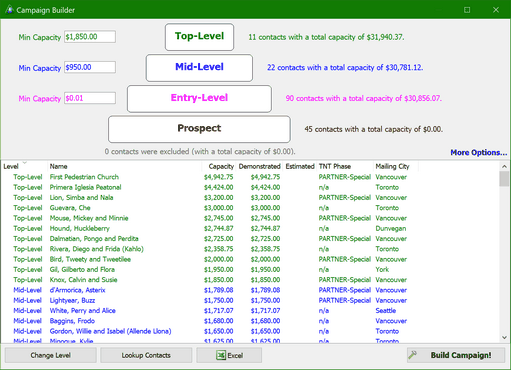Click the Excel spreadsheet icon
Viewport: 511px width, 370px height.
pyautogui.click(x=221, y=355)
